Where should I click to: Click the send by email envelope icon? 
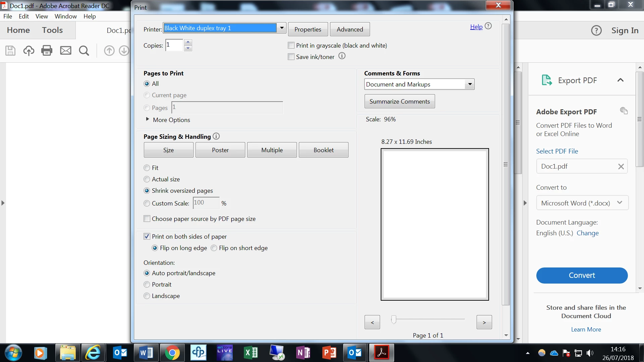pos(65,51)
